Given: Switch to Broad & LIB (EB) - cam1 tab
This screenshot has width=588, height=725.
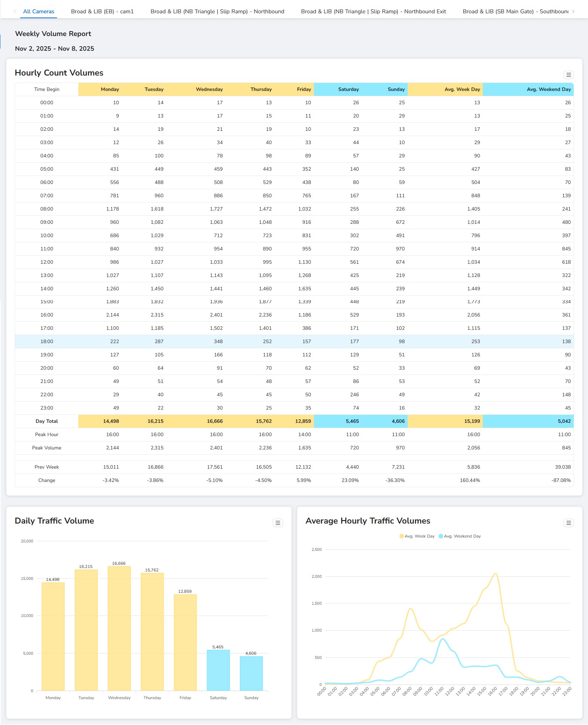Looking at the screenshot, I should (x=102, y=12).
